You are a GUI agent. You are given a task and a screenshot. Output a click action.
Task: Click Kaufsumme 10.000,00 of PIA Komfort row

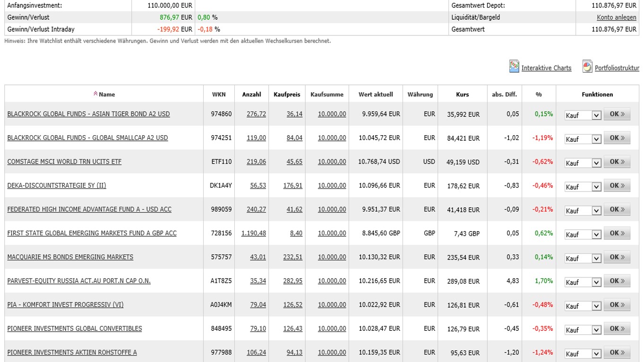tap(332, 305)
